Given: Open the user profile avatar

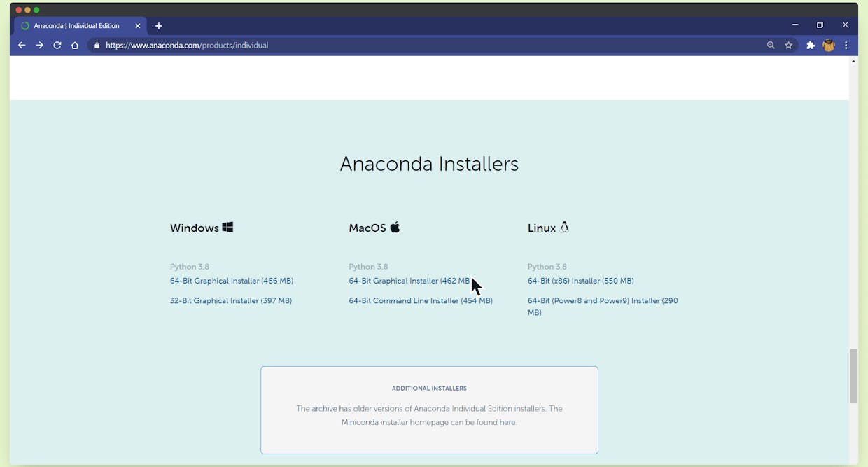Looking at the screenshot, I should point(829,46).
